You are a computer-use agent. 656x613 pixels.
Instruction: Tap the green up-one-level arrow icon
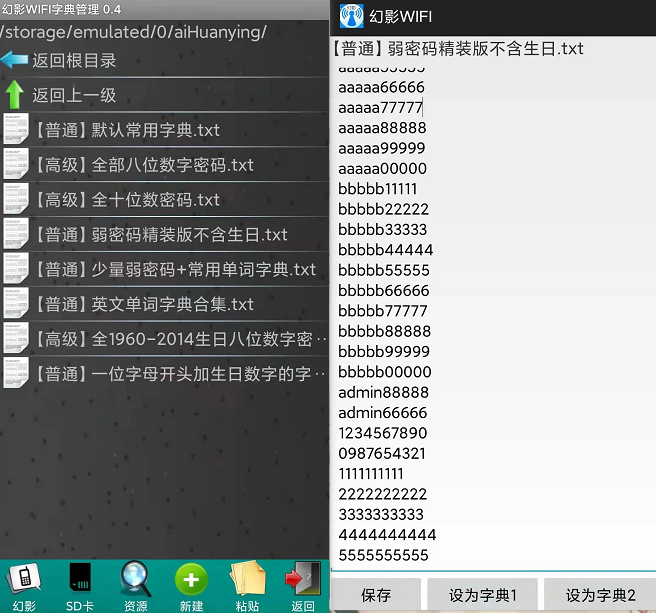click(15, 95)
